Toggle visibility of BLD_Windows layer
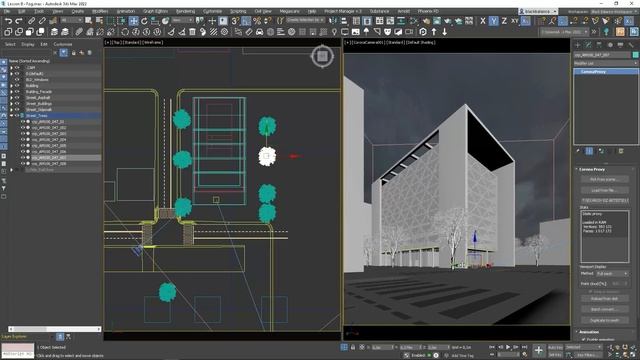Image resolution: width=640 pixels, height=360 pixels. [x=17, y=80]
